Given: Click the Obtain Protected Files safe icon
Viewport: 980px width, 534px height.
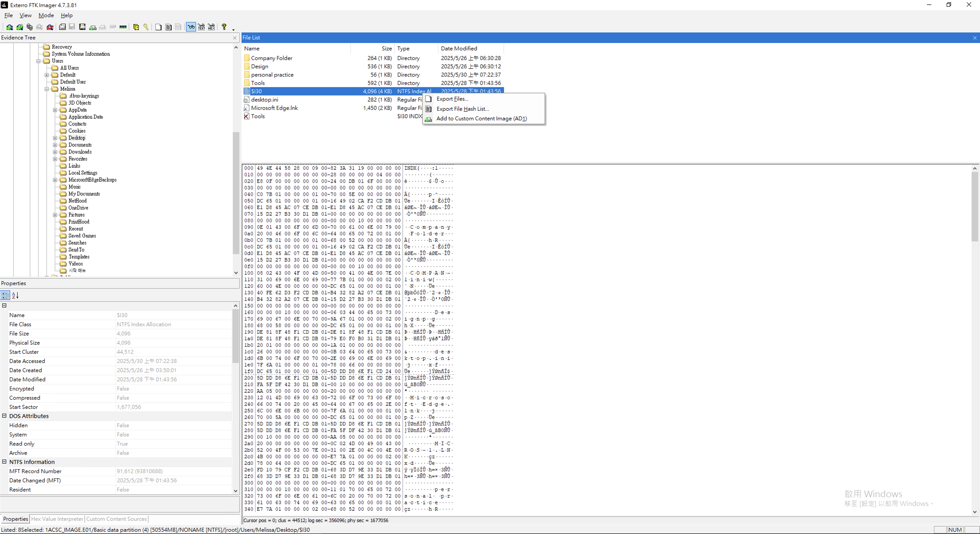Looking at the screenshot, I should click(136, 27).
